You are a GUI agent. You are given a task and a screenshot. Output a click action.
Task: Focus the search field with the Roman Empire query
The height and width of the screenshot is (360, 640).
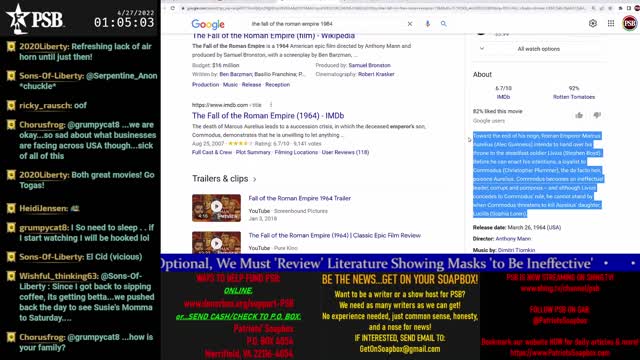[327, 24]
